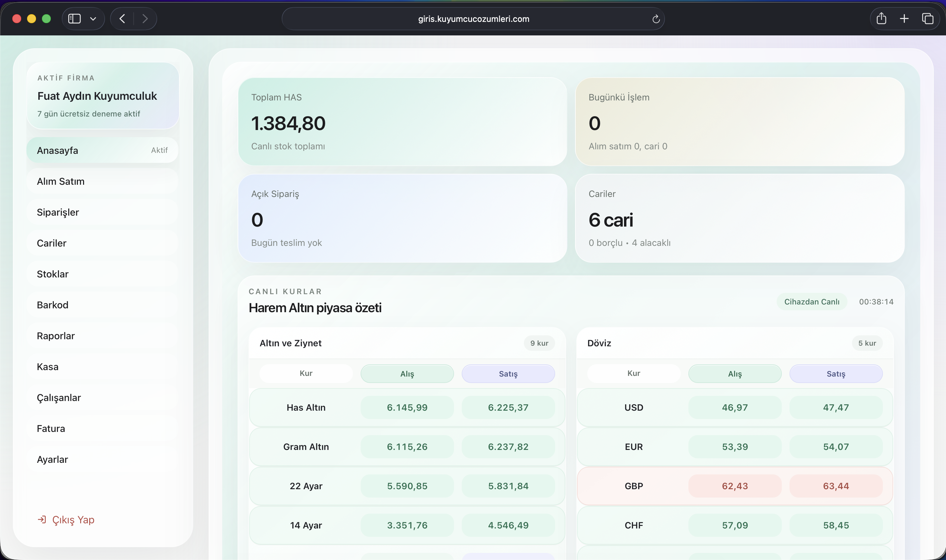The height and width of the screenshot is (560, 946).
Task: Click the Cihazdan Canlı badge
Action: (812, 302)
